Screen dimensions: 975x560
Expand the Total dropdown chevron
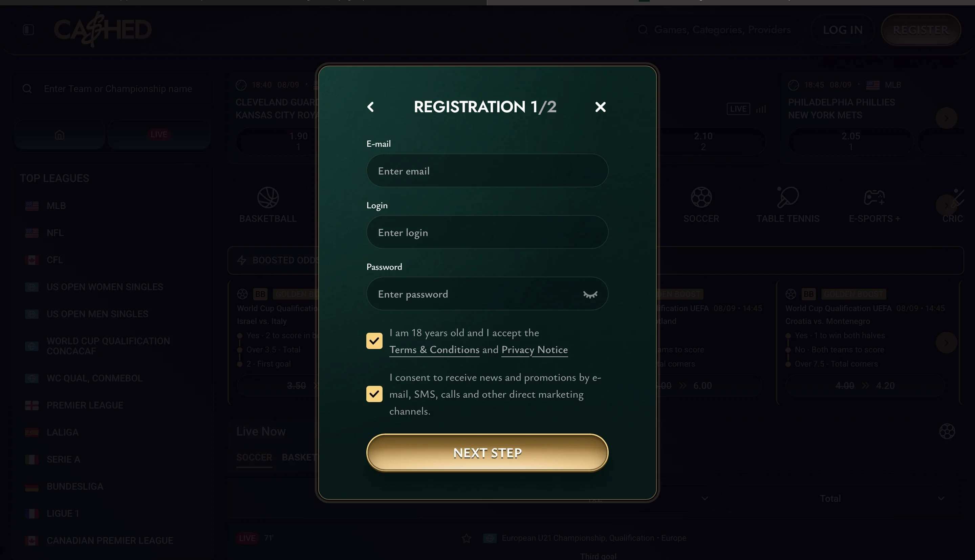click(941, 498)
